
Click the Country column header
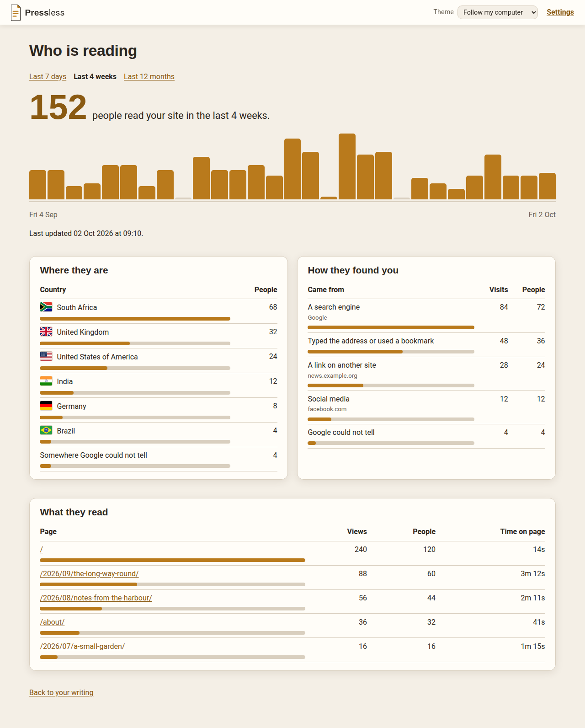coord(53,289)
